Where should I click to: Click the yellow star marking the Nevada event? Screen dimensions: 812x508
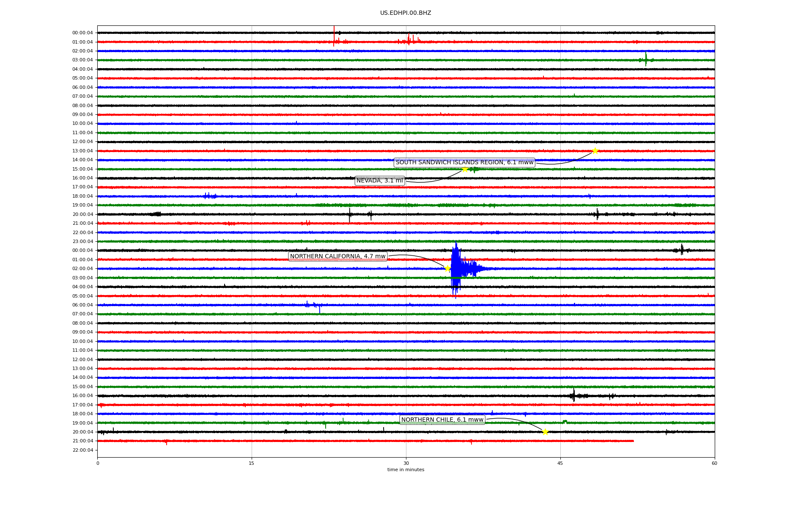pos(465,169)
